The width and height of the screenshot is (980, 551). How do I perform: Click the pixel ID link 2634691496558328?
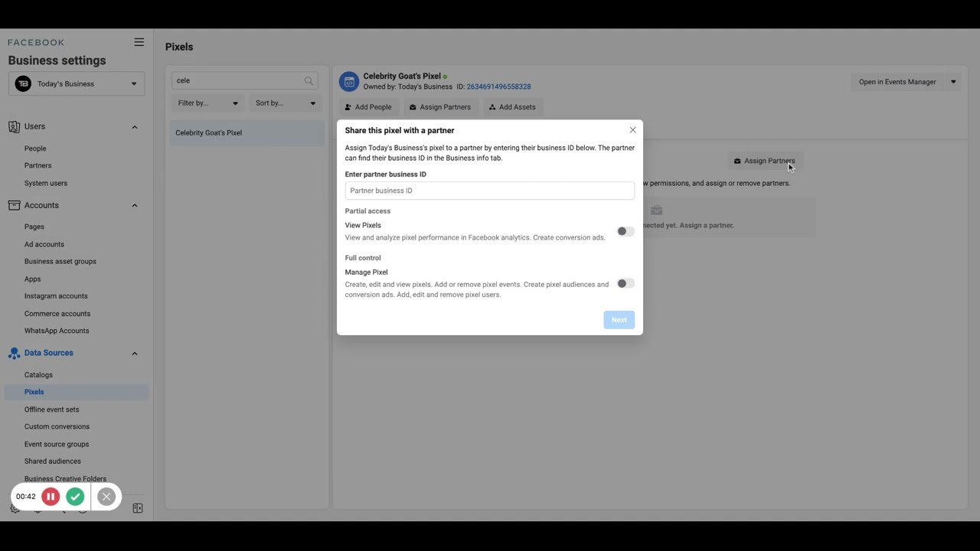(498, 86)
